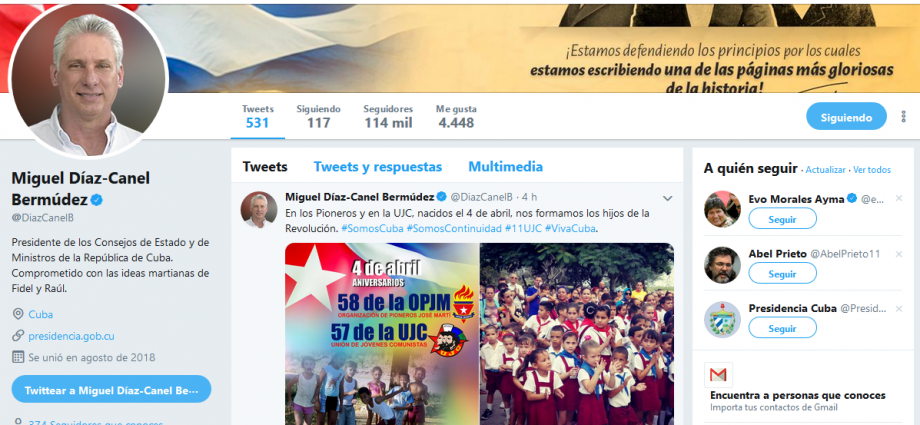Viewport: 920px width, 425px height.
Task: Click Presidencia Cuba's coat of arms avatar
Action: tap(722, 320)
